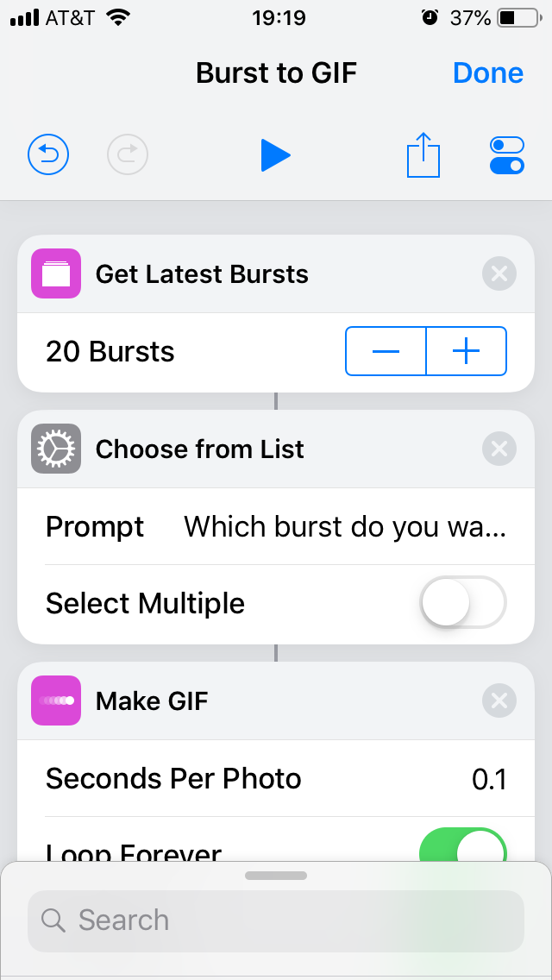Open shortcut settings toggles icon
The width and height of the screenshot is (552, 980).
pos(506,155)
